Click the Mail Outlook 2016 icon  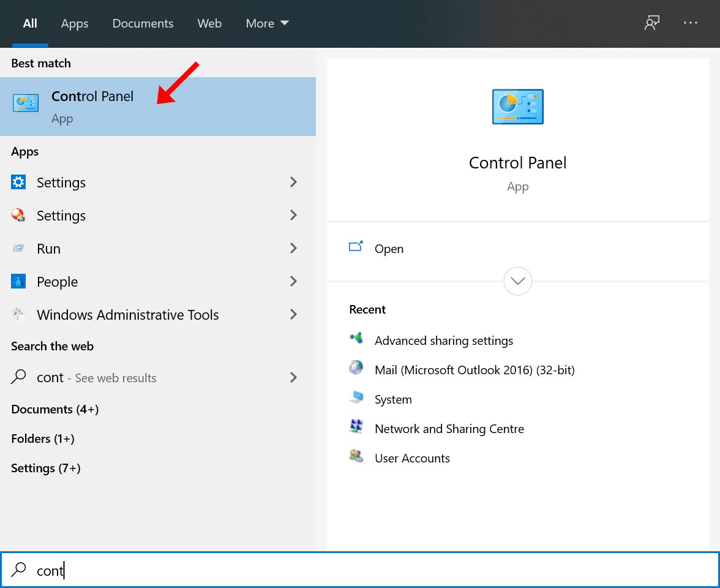pyautogui.click(x=356, y=368)
